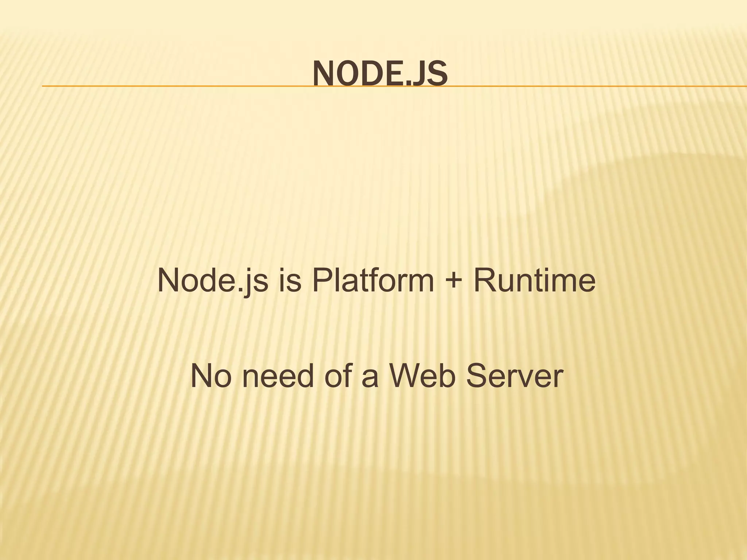
Task: Click the NODE.JS slide title
Action: pyautogui.click(x=380, y=74)
